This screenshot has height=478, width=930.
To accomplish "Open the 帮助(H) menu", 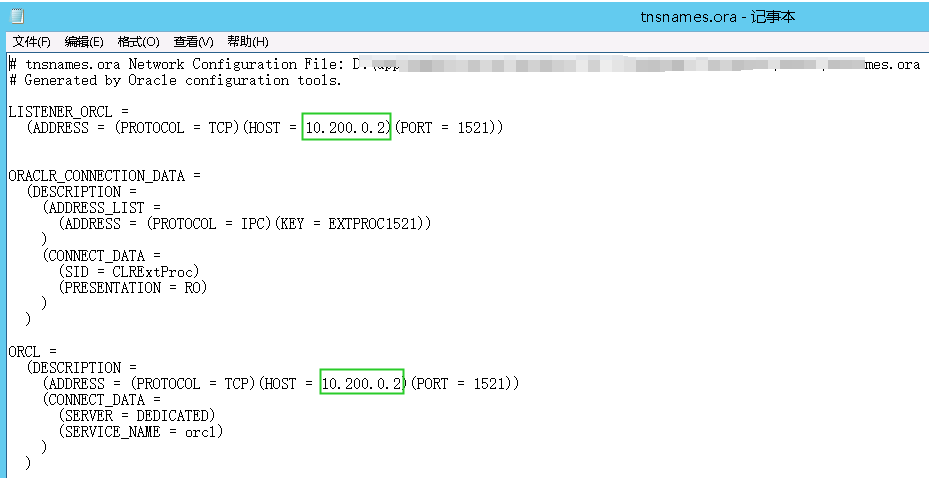I will coord(247,42).
